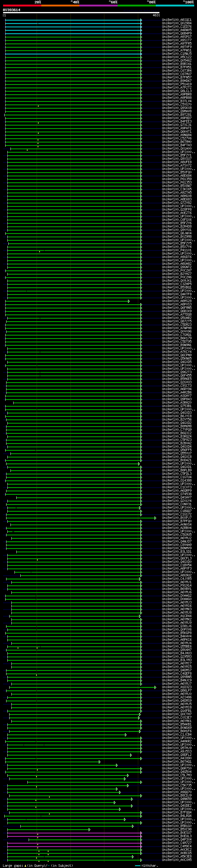Select the label UniRef100_B4FTA3
This screenshot has width=197, height=868.
click(x=176, y=145)
